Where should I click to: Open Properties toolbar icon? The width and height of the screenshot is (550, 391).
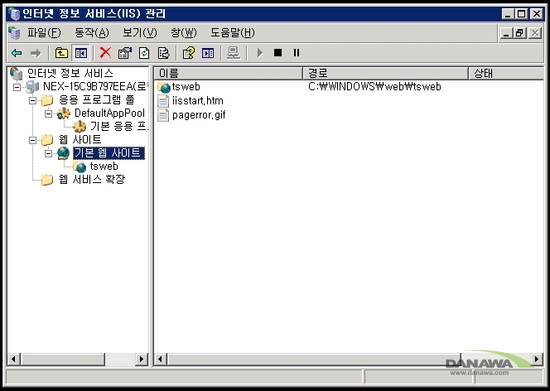point(125,53)
